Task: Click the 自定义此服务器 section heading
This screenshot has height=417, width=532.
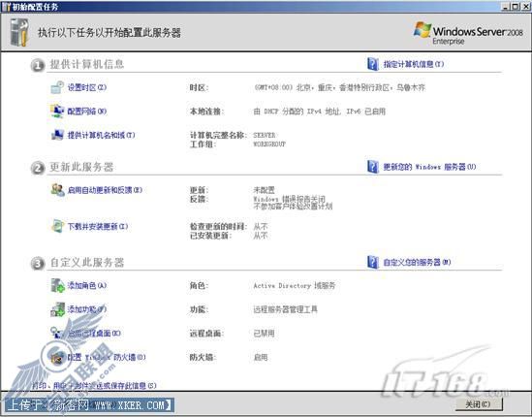Action: pos(87,263)
